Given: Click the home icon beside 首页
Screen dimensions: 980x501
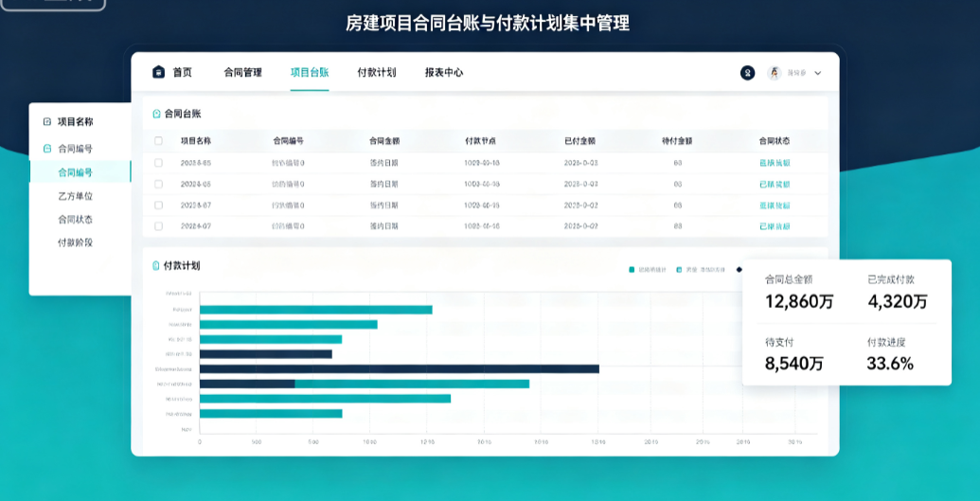Looking at the screenshot, I should pos(158,72).
